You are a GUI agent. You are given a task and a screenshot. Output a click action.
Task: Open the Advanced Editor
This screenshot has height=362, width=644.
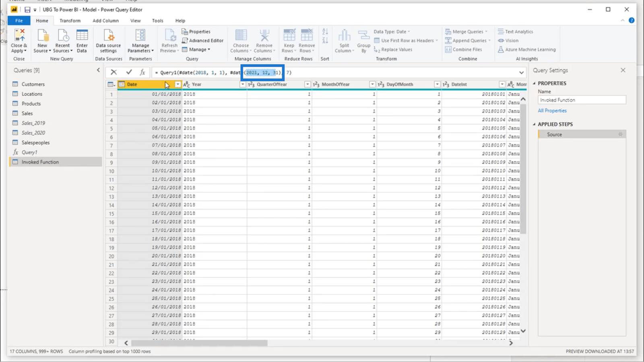click(x=202, y=40)
